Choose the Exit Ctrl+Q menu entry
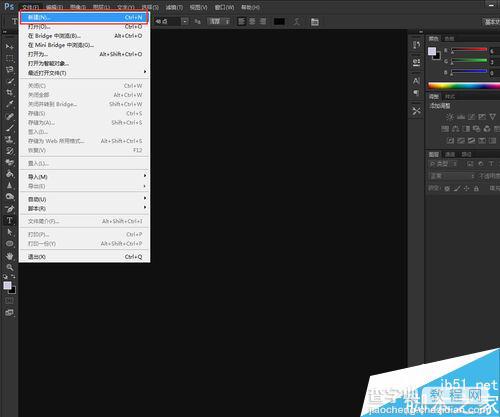Viewport: 500px width, 417px height. pyautogui.click(x=84, y=257)
